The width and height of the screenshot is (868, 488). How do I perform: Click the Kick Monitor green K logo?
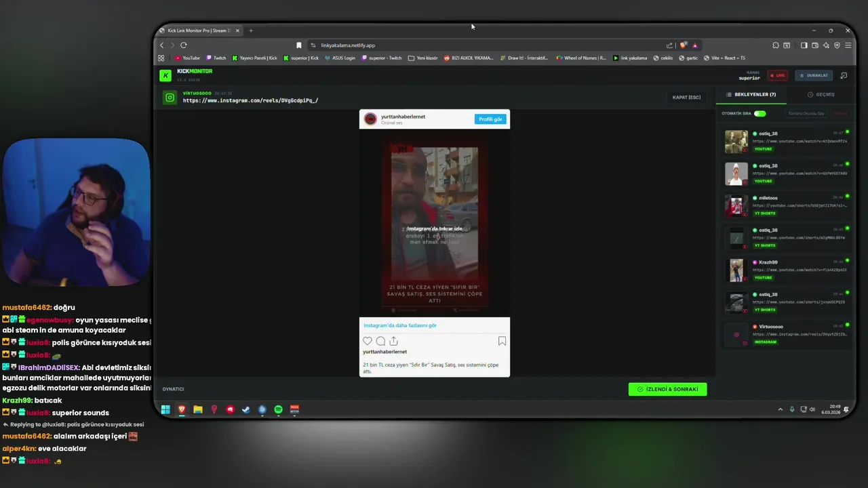(x=165, y=75)
